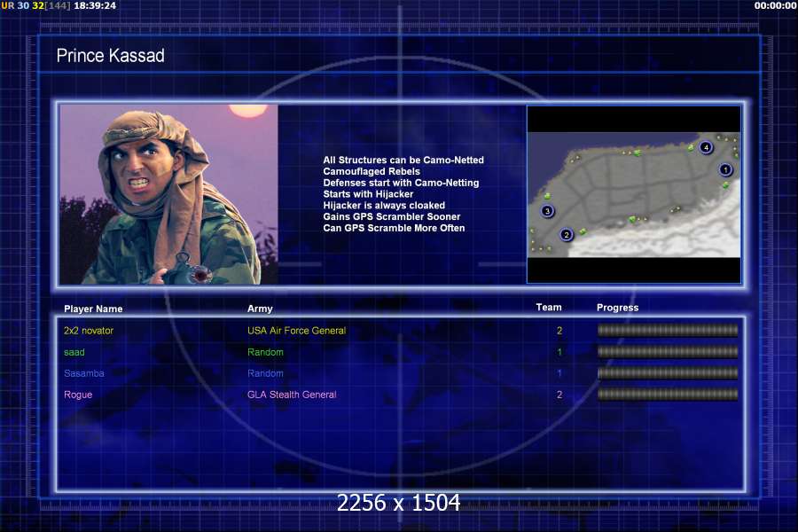Click the 'Army' column header
Screen dimensions: 798x532
tap(260, 309)
